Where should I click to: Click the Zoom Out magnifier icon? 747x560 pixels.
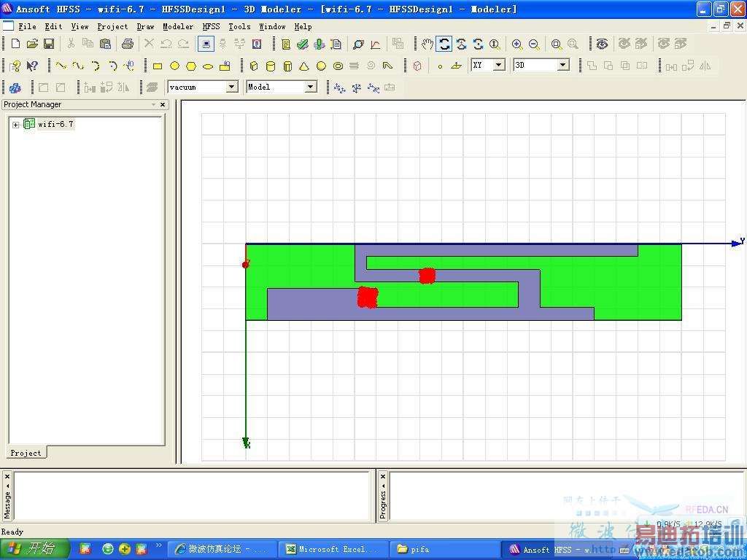534,44
